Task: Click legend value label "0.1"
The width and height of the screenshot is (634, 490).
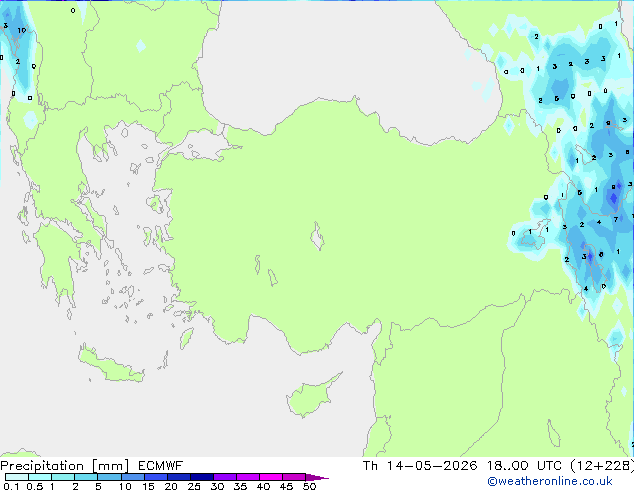Action: [12, 486]
